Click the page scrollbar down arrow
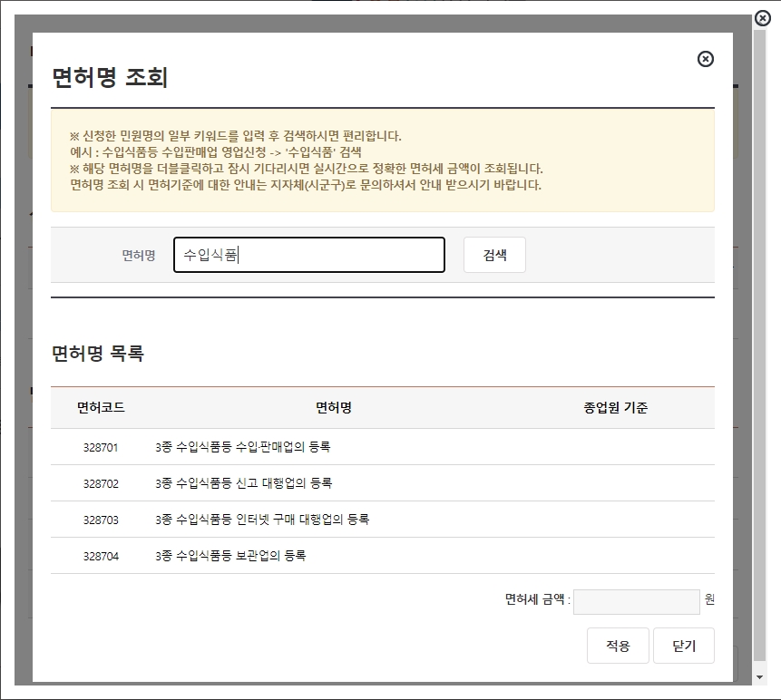 click(759, 677)
